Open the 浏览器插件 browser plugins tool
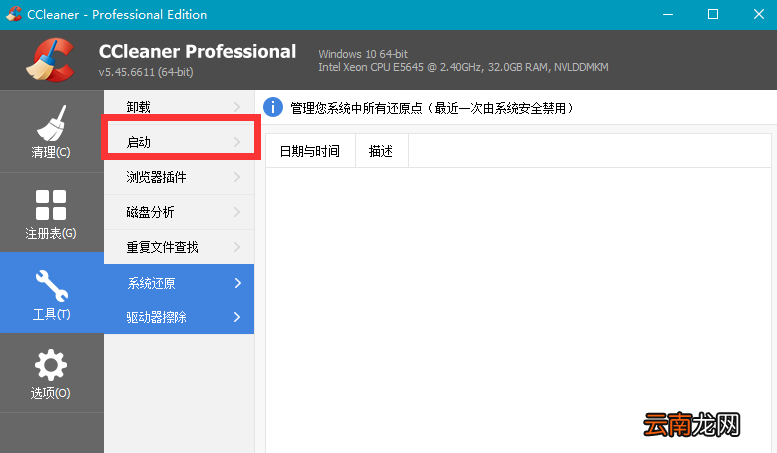This screenshot has height=453, width=777. tap(179, 177)
